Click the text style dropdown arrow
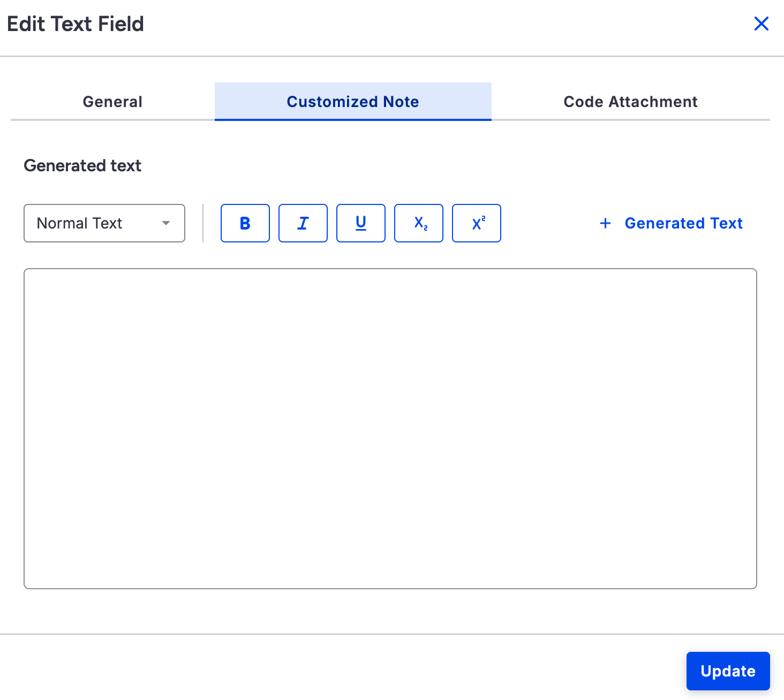 tap(166, 223)
